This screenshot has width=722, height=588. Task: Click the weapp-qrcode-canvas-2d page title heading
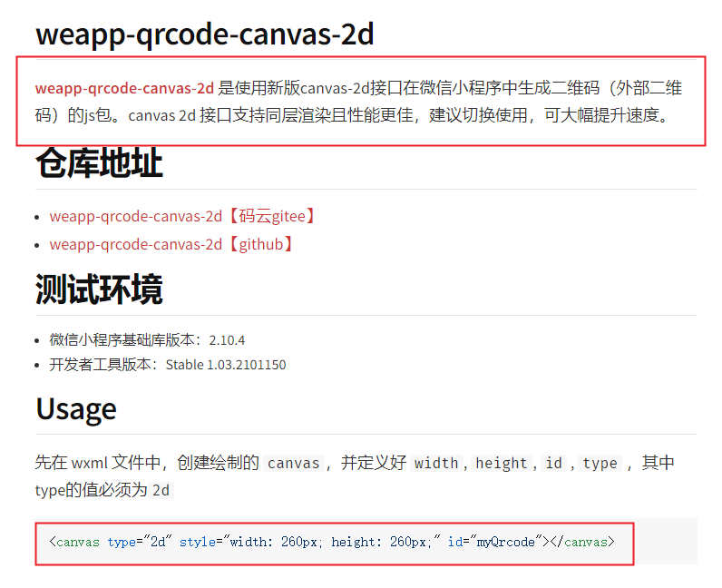(x=205, y=34)
